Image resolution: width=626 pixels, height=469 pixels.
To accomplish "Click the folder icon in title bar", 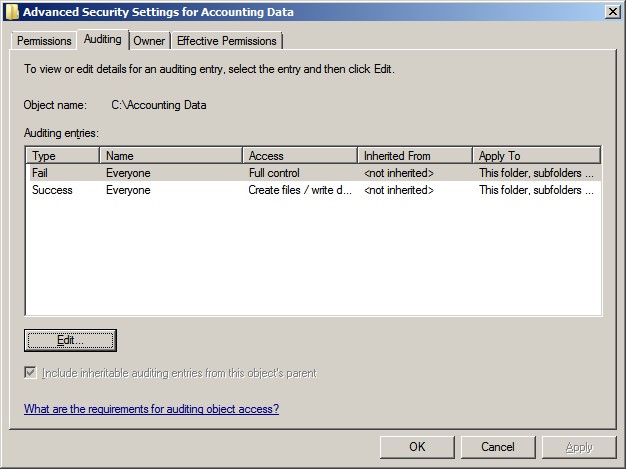I will click(11, 11).
